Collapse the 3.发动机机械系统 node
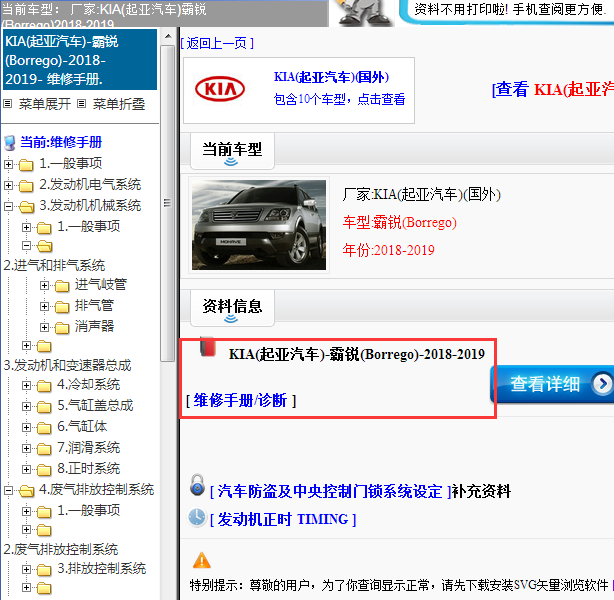Viewport: 614px width, 600px height. click(x=8, y=206)
